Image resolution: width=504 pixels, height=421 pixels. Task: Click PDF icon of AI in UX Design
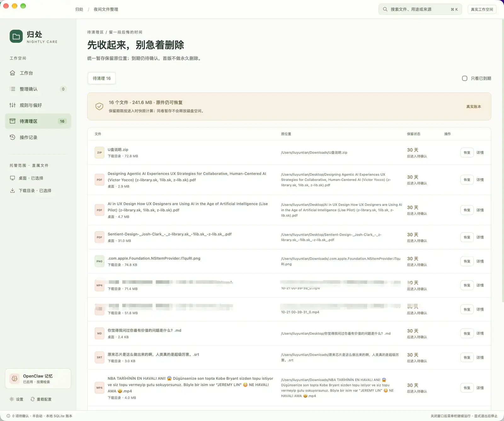pos(100,210)
